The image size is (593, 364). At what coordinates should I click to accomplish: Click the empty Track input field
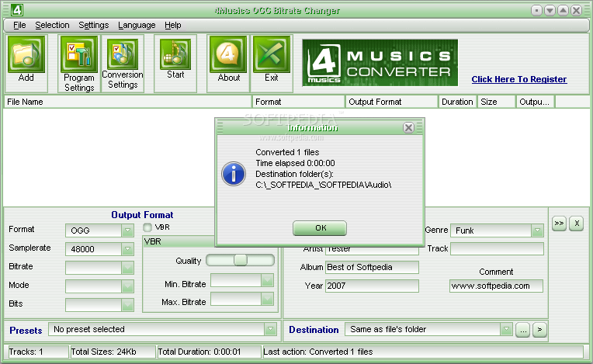point(497,248)
